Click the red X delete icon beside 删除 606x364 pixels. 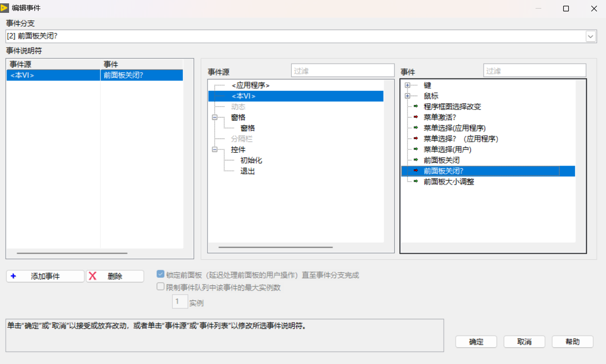pos(93,276)
